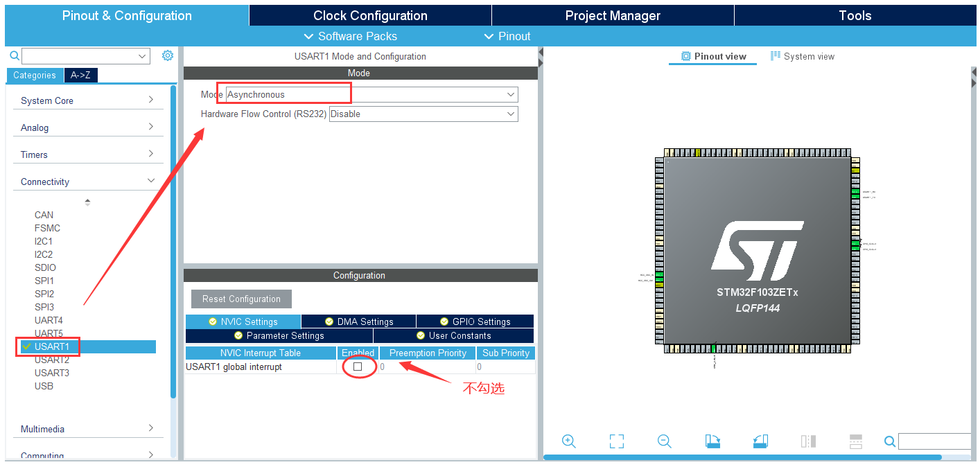This screenshot has height=467, width=980.
Task: Open the categories settings gear icon
Action: tap(167, 56)
